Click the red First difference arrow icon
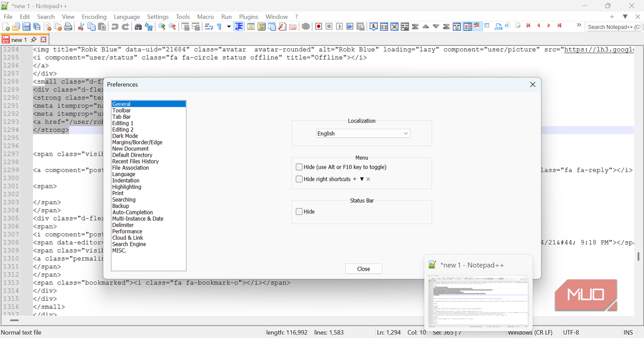644x338 pixels. pos(528,26)
